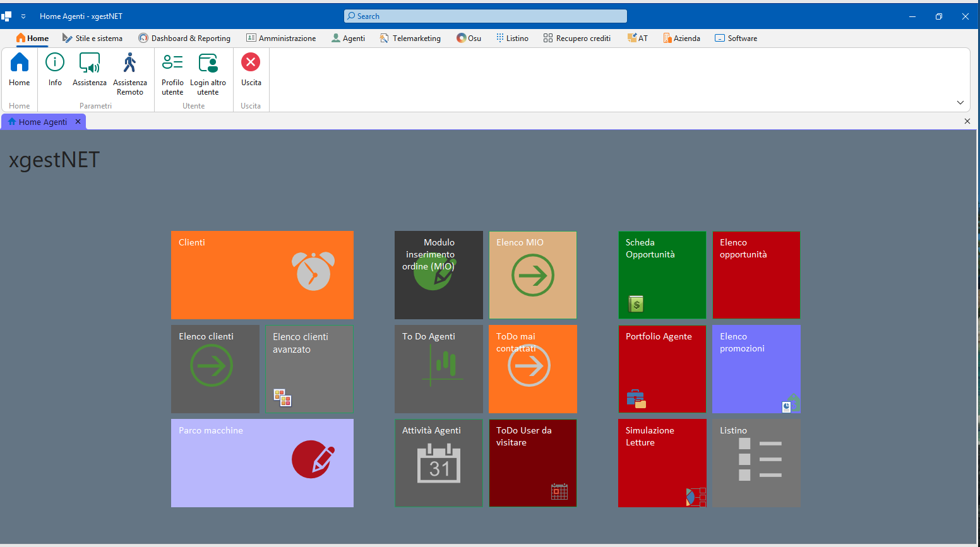This screenshot has height=547, width=980.
Task: Collapse the ribbon with the chevron
Action: click(960, 103)
